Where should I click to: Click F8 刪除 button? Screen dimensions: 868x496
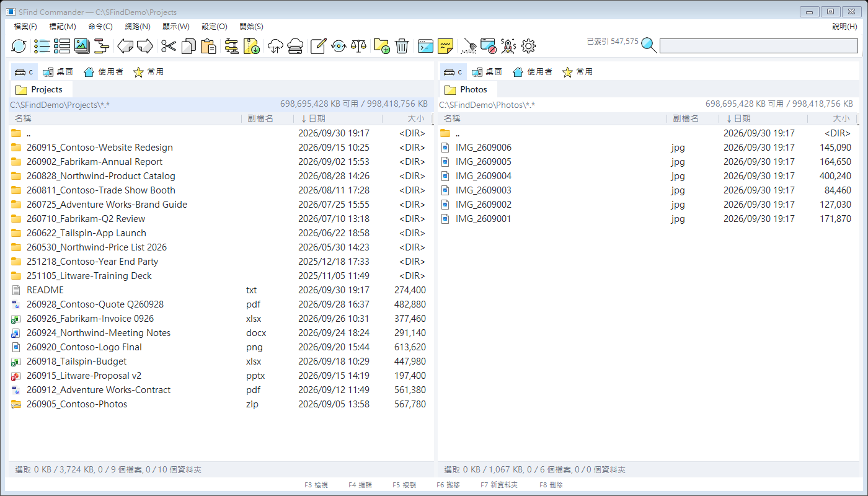click(x=551, y=485)
